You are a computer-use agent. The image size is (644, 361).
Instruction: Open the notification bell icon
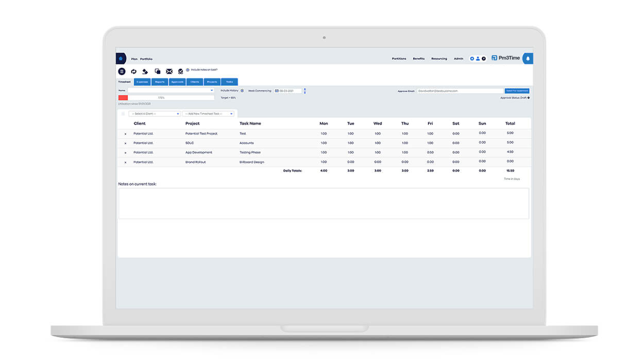pos(528,59)
